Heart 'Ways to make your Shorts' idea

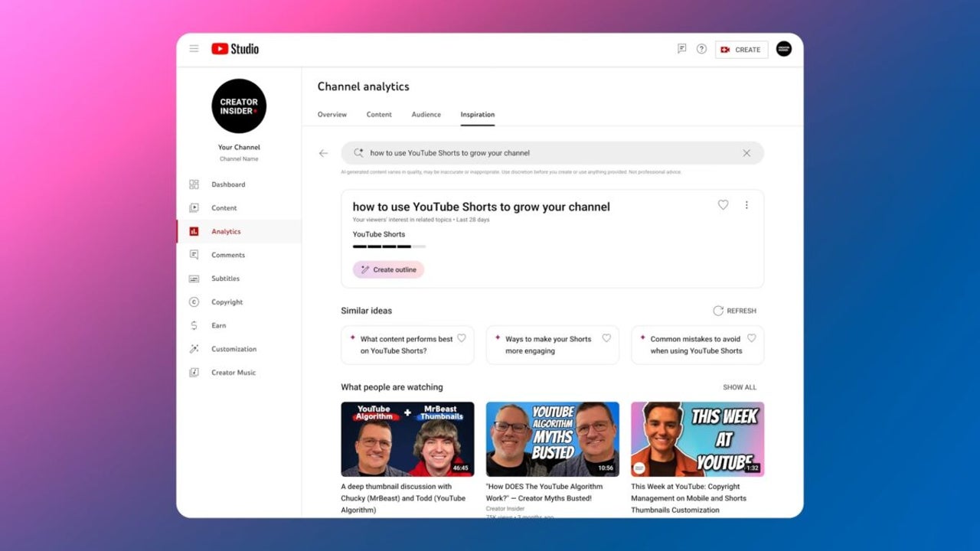pos(606,338)
